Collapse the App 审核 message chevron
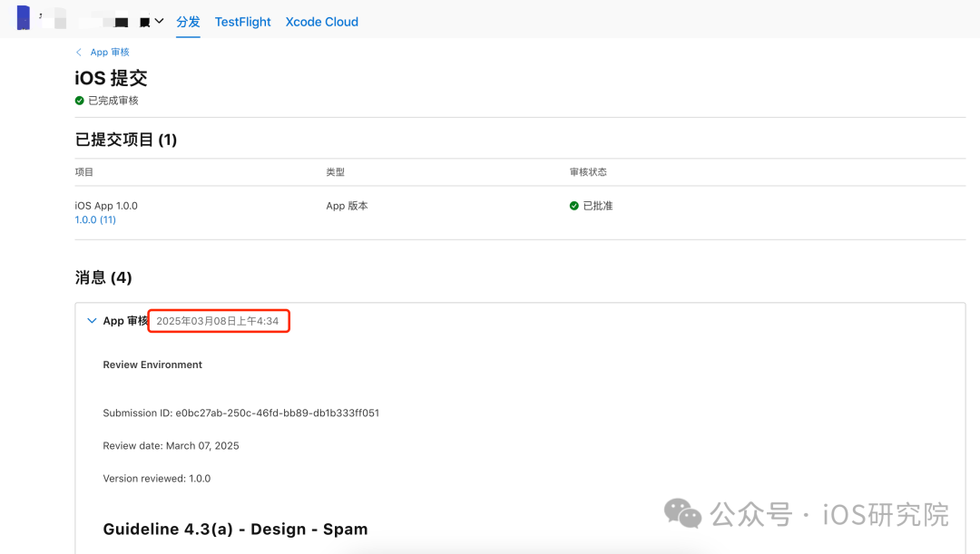980x554 pixels. [x=92, y=320]
